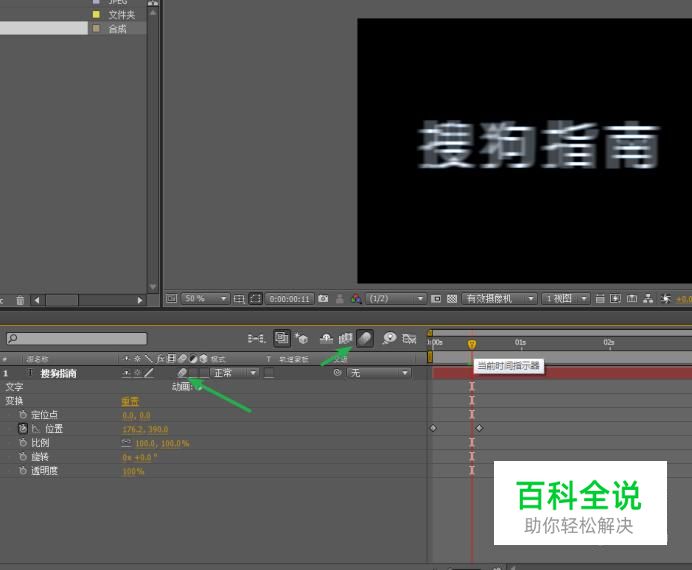Screen dimensions: 692x570
Task: Open the resolution (1/2) dropdown
Action: tap(395, 299)
